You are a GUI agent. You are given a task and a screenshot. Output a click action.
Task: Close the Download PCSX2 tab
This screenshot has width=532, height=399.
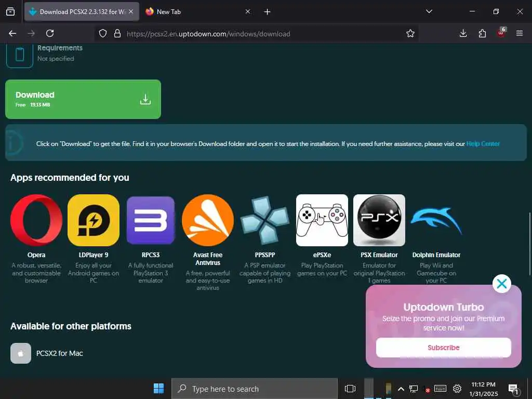coord(131,12)
